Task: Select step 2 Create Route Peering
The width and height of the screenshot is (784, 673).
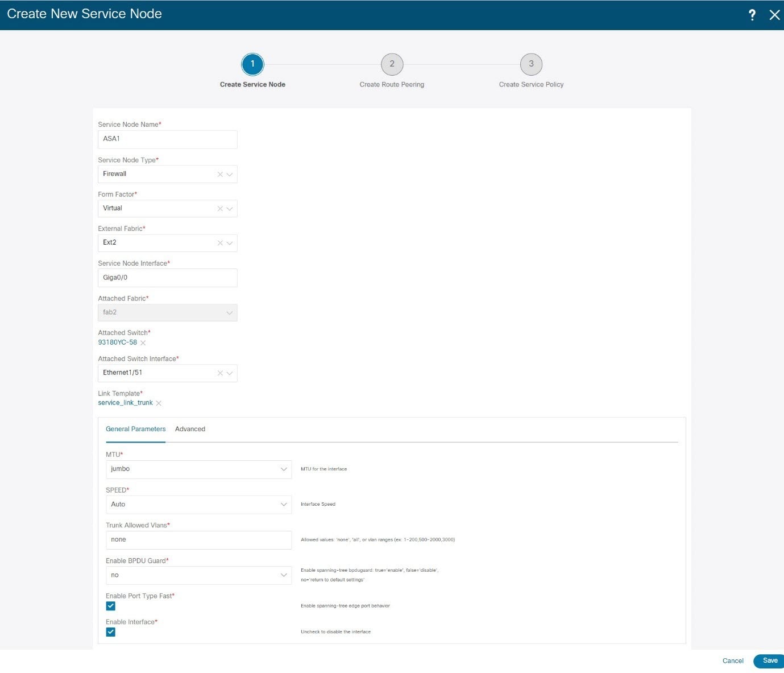Action: [x=392, y=64]
